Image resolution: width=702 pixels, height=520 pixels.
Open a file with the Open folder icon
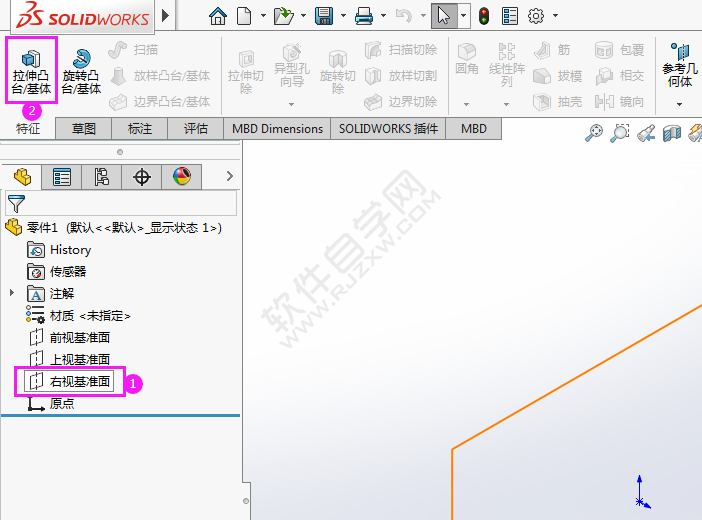(283, 16)
